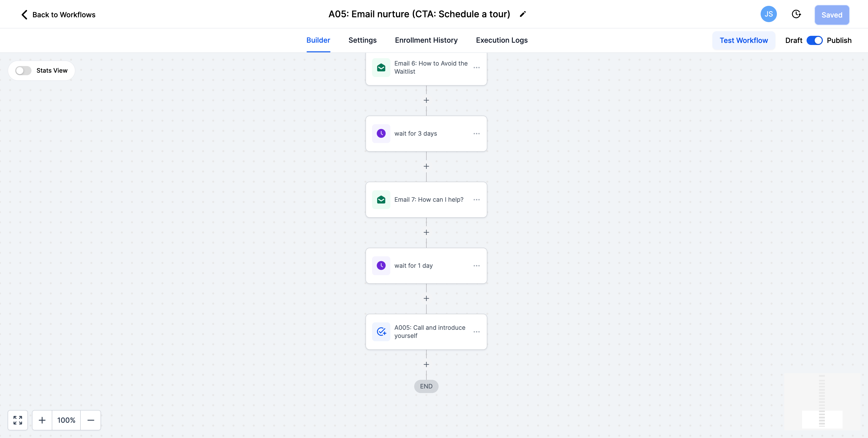Switch to the Settings tab

coord(362,40)
